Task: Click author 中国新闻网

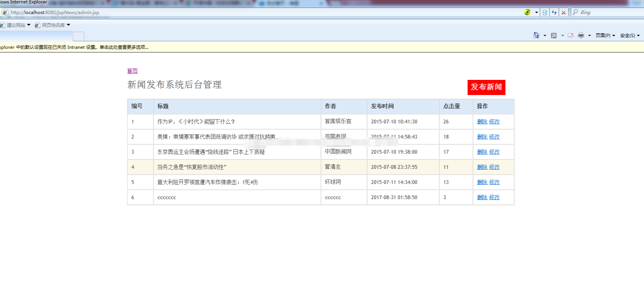Action: (338, 152)
